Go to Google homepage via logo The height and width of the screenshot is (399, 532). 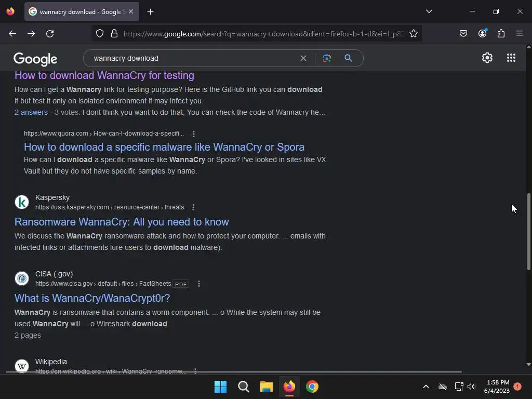click(x=35, y=59)
